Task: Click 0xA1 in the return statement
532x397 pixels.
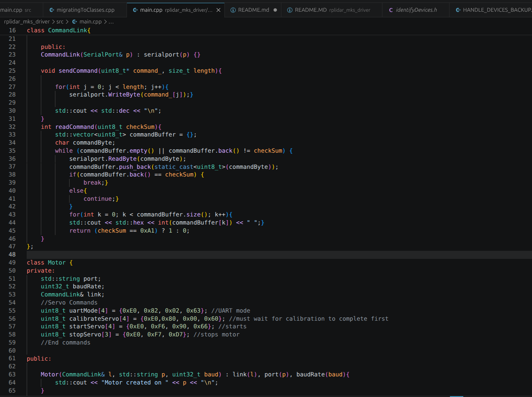Action: (147, 231)
